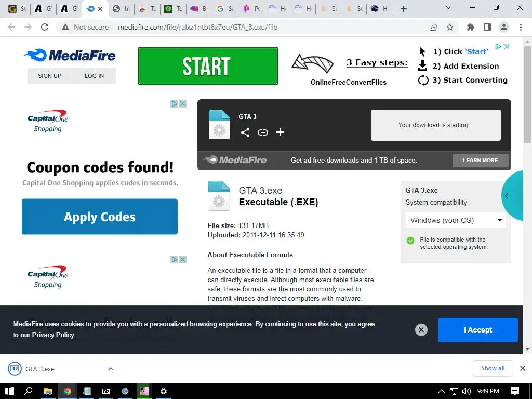Share the GTA 3 file via share icon

tap(245, 132)
